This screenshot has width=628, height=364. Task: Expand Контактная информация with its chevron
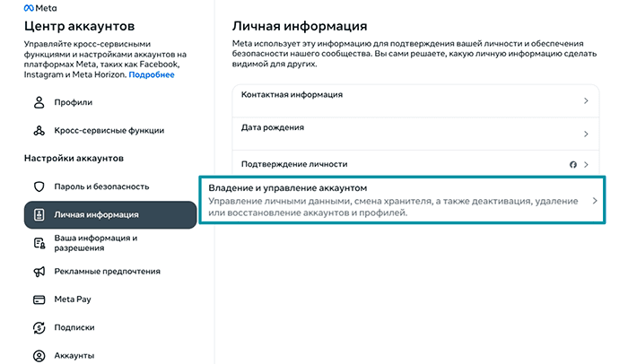click(586, 100)
